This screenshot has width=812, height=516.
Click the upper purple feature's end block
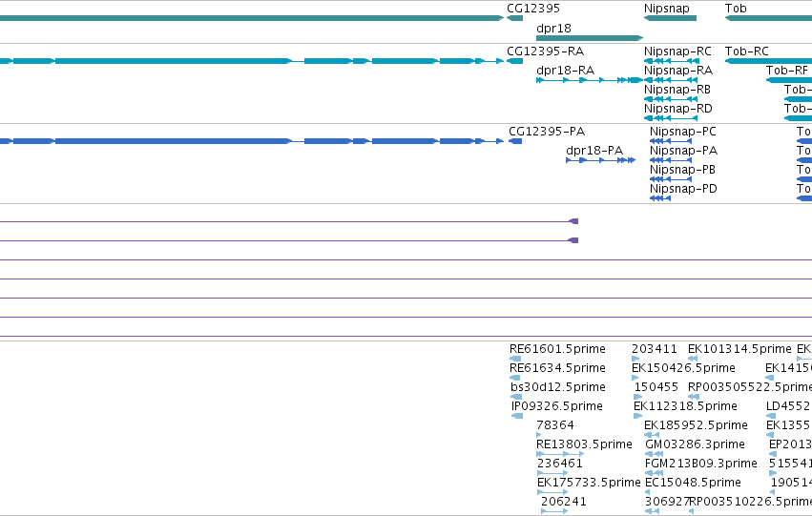(x=573, y=221)
